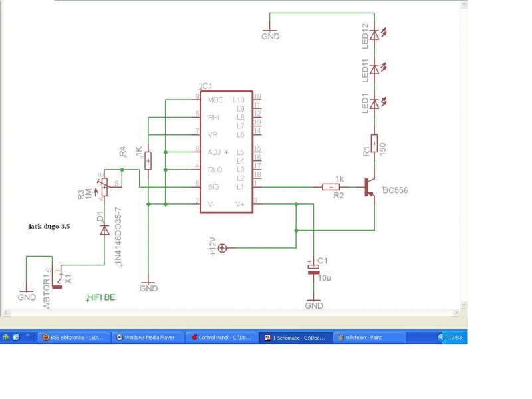
Task: Click capacitor C1 symbol
Action: [x=313, y=270]
